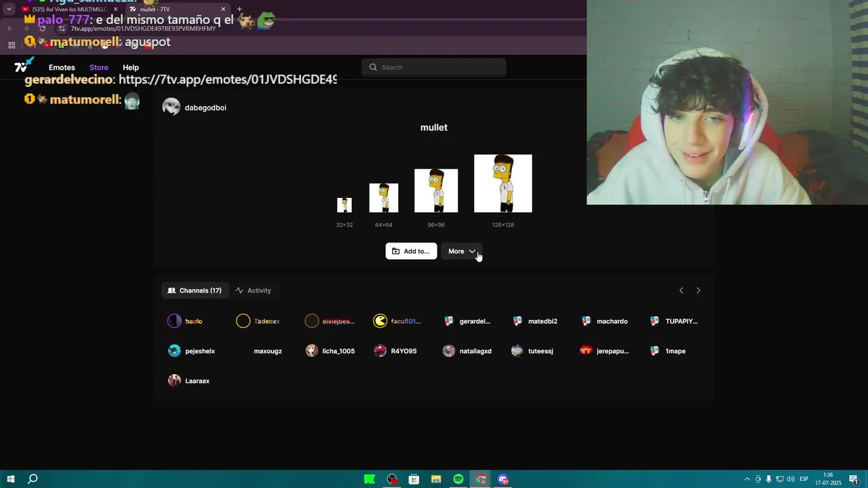Show hidden system tray icons
The width and height of the screenshot is (868, 488).
coord(747,479)
